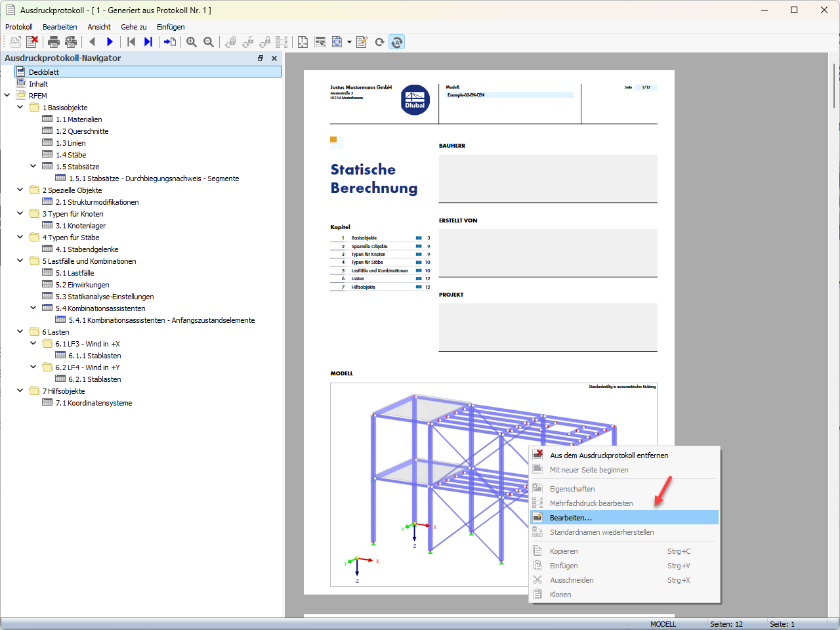Go to previous page with gray left arrow
Image resolution: width=840 pixels, height=630 pixels.
(93, 42)
